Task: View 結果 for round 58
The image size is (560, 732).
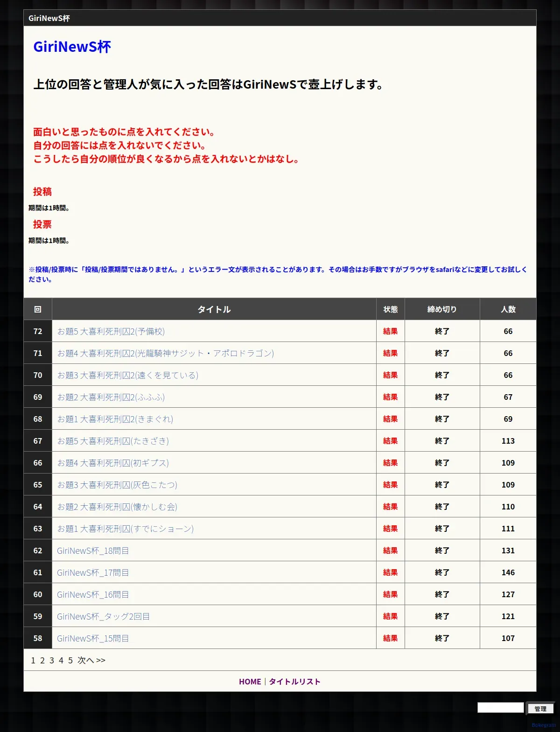Action: [x=391, y=638]
